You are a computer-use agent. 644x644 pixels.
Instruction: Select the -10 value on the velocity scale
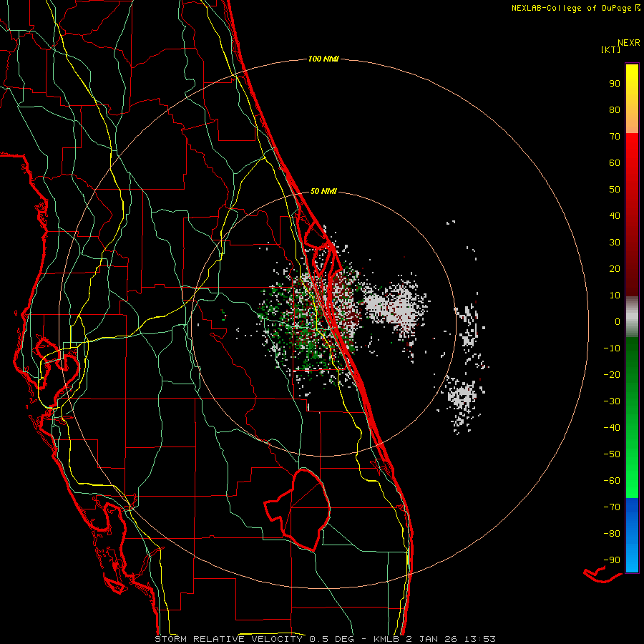(612, 348)
